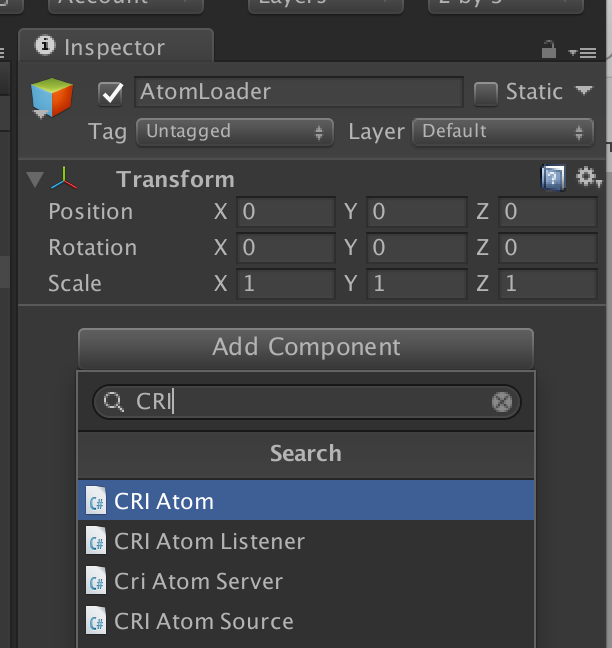Open the Layer dropdown showing Default
This screenshot has height=648, width=612.
tap(503, 132)
